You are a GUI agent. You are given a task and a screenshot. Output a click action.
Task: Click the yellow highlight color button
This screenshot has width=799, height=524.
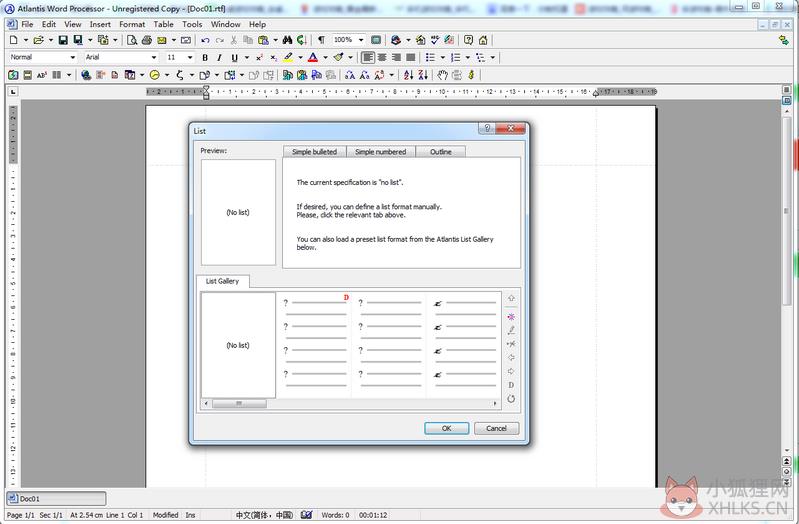pos(288,58)
